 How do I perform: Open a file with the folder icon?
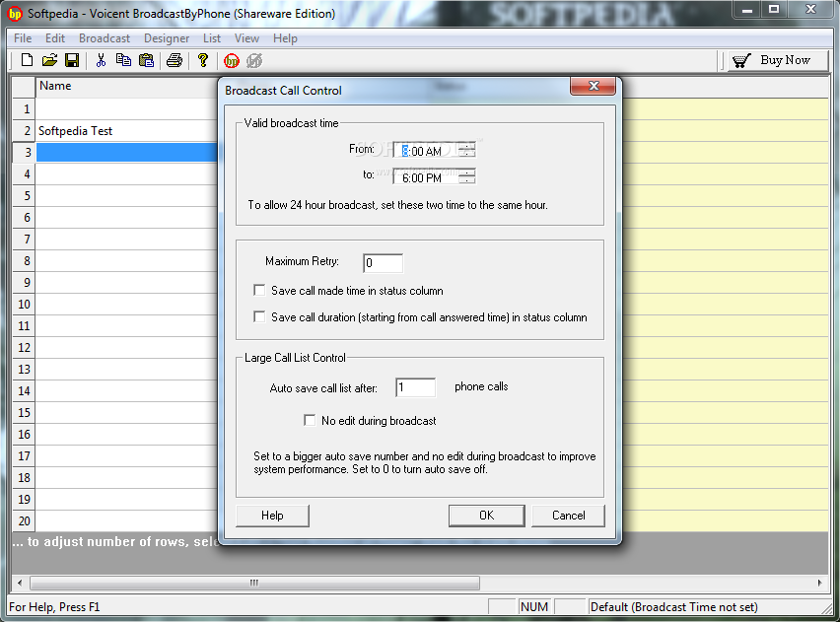49,60
